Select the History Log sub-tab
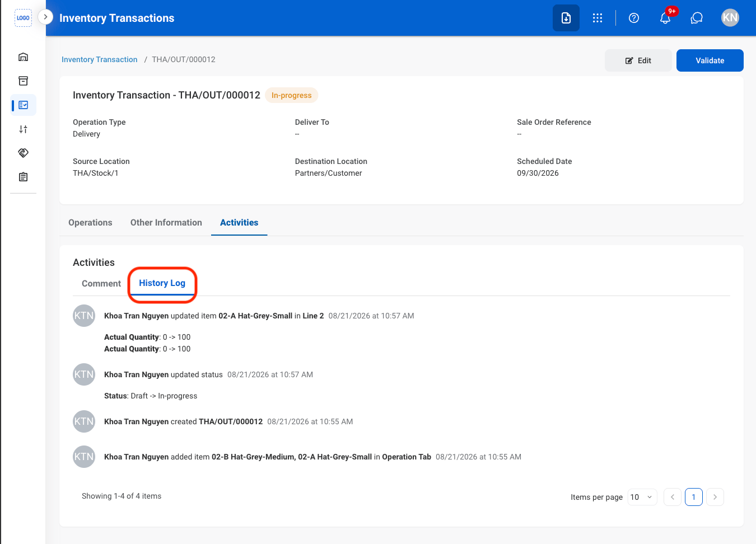This screenshot has width=756, height=544. pyautogui.click(x=162, y=283)
